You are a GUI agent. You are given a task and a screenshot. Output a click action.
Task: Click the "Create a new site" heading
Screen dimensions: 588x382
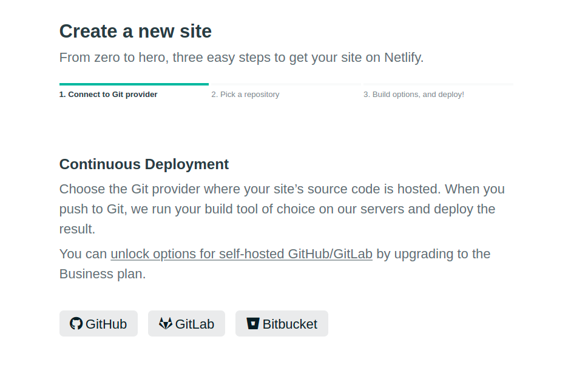[135, 31]
